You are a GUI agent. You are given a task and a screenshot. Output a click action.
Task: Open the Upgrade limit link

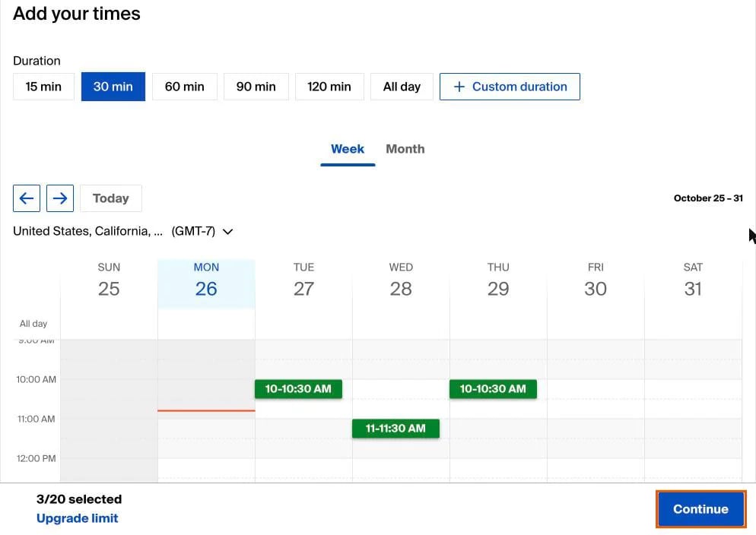[77, 518]
